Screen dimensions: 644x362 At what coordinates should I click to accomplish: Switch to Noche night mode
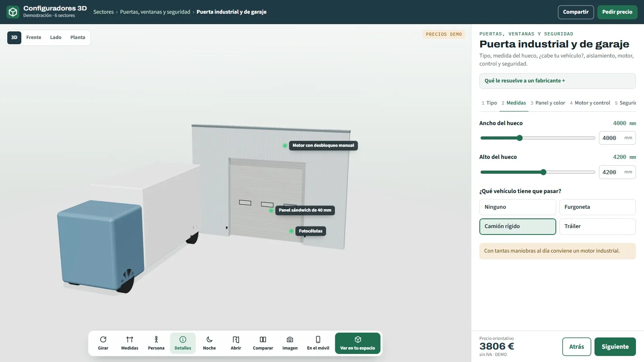209,343
